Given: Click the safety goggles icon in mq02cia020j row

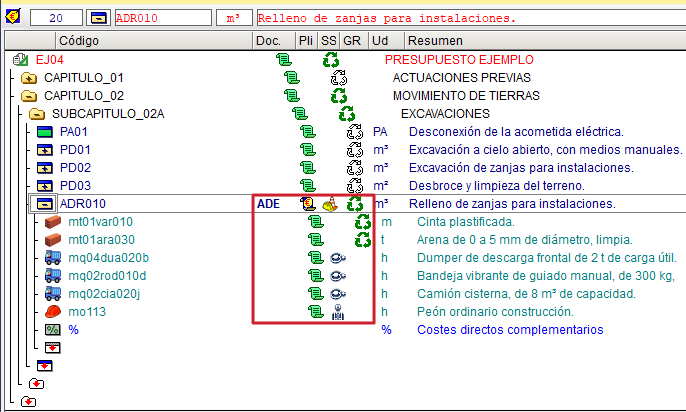Looking at the screenshot, I should pyautogui.click(x=338, y=294).
